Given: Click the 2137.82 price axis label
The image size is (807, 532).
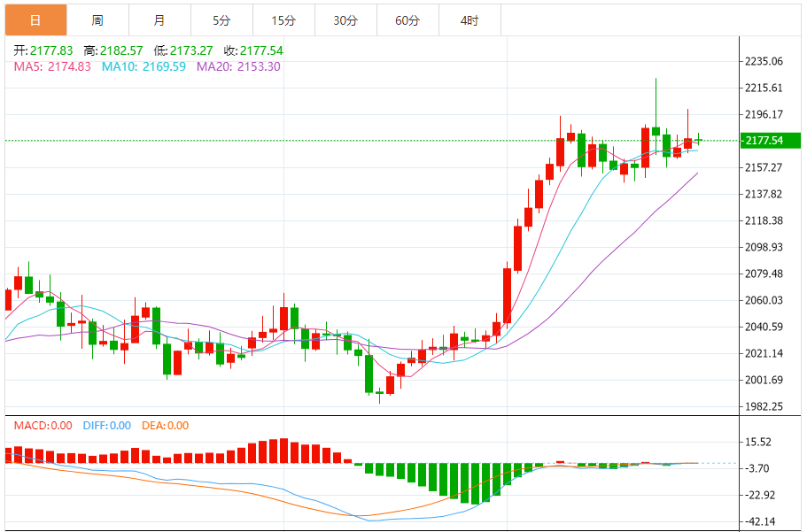Looking at the screenshot, I should (764, 194).
